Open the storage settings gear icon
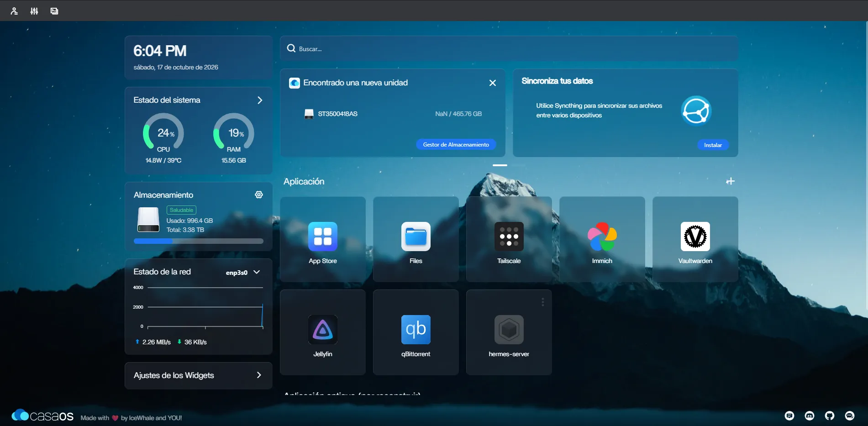Screen dimensions: 868x426 (x=259, y=195)
